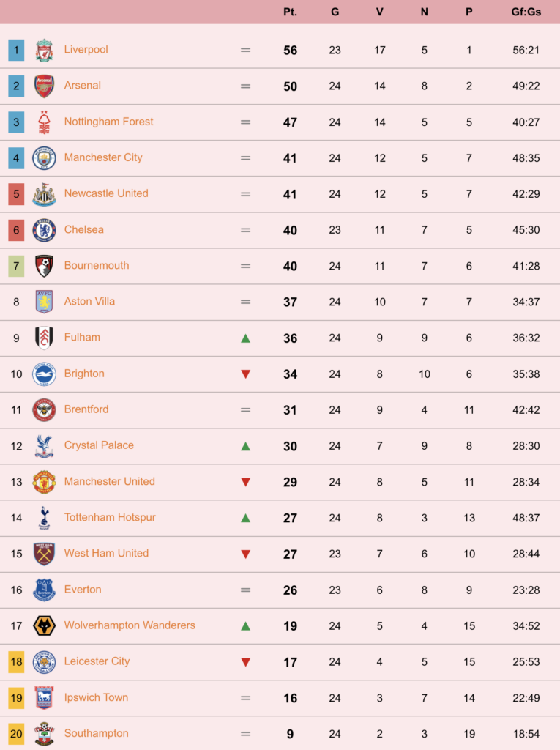Click the Arsenal club crest
This screenshot has width=560, height=750.
[44, 86]
